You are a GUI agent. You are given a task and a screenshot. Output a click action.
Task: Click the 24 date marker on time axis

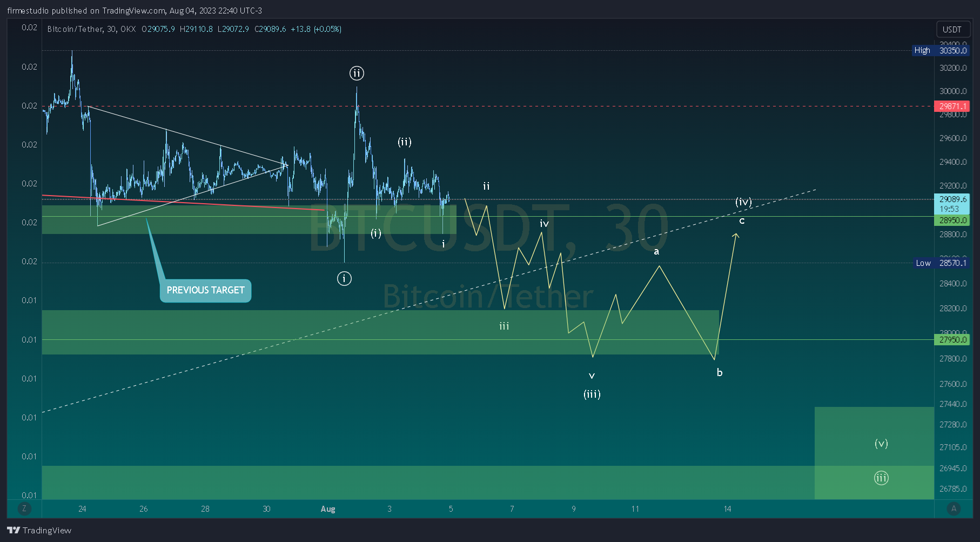[x=82, y=509]
